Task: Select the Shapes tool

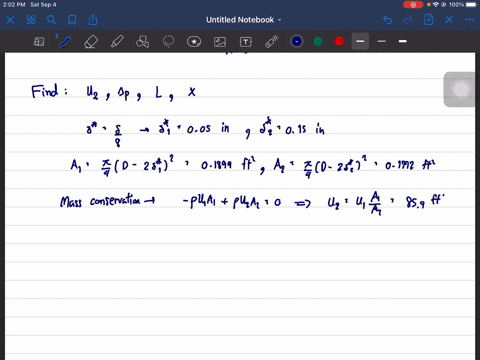Action: pyautogui.click(x=142, y=42)
